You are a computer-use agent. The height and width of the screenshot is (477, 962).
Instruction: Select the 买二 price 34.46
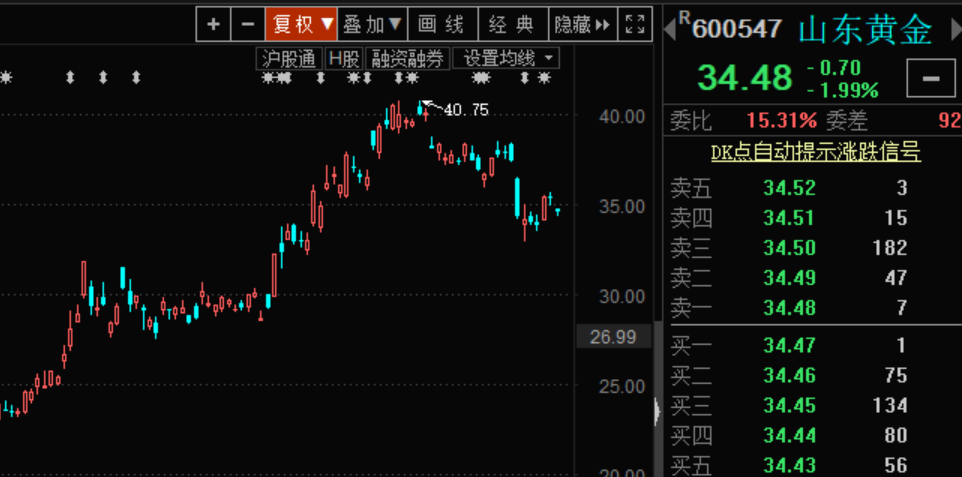(x=790, y=376)
